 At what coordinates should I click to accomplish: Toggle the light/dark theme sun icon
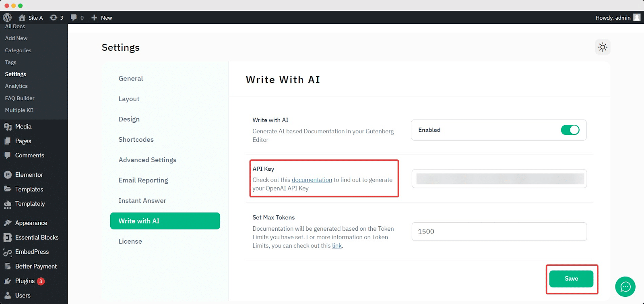tap(602, 47)
